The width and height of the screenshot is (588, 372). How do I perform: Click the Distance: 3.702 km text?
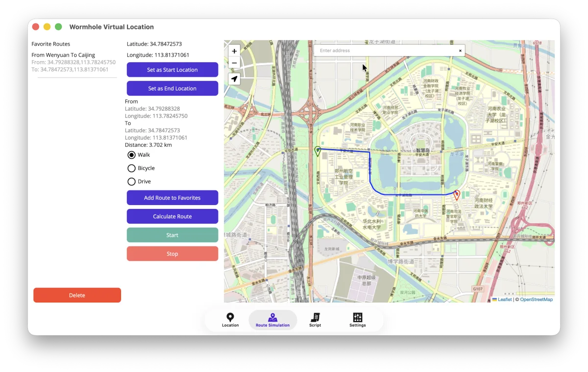(148, 145)
